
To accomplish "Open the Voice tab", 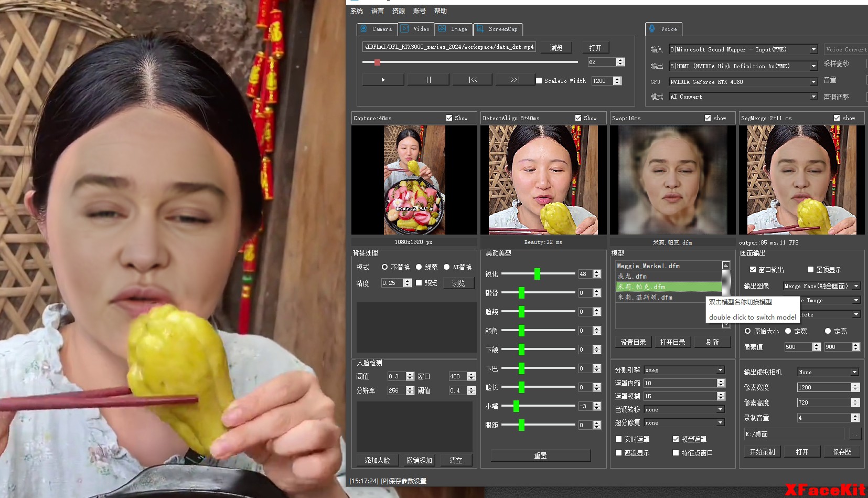I will 663,29.
